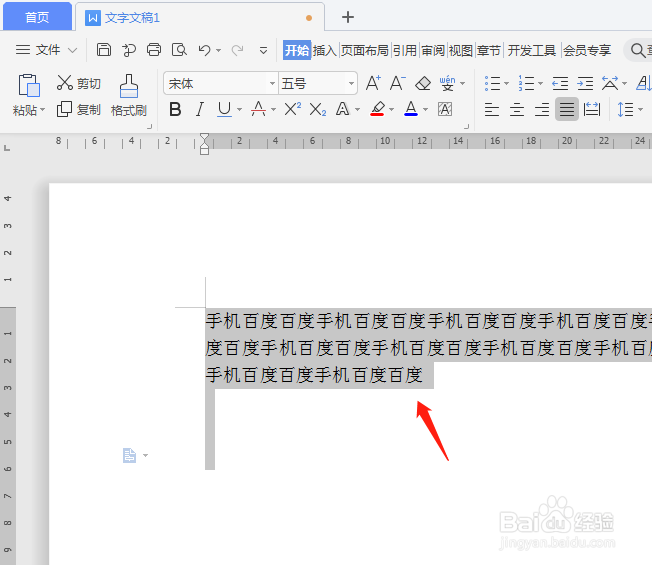Image resolution: width=652 pixels, height=565 pixels.
Task: Click the ruler tab-stop selector corner
Action: [x=7, y=148]
